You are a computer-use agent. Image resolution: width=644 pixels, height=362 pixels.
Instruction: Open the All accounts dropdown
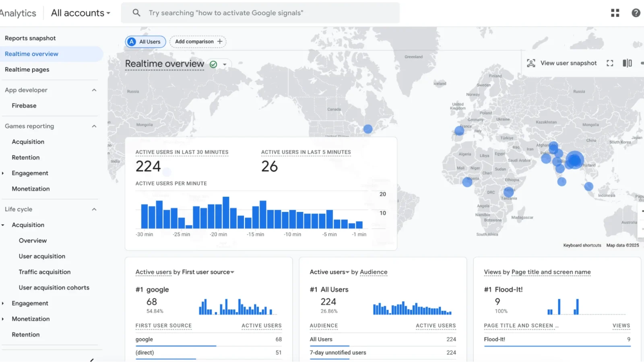coord(80,12)
